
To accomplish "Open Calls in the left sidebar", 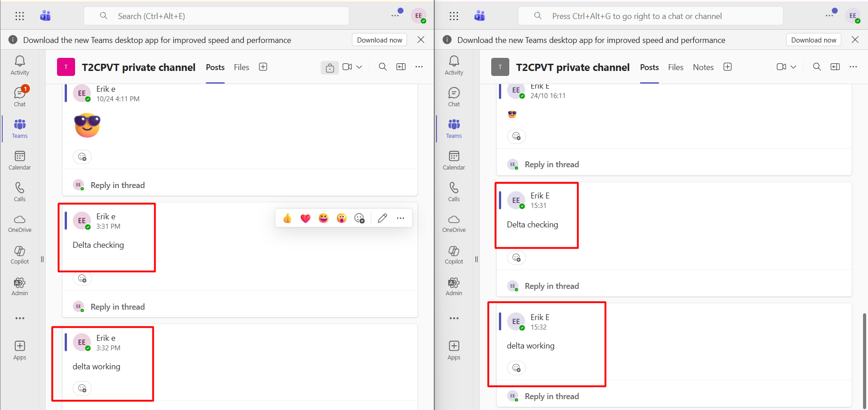I will click(19, 191).
